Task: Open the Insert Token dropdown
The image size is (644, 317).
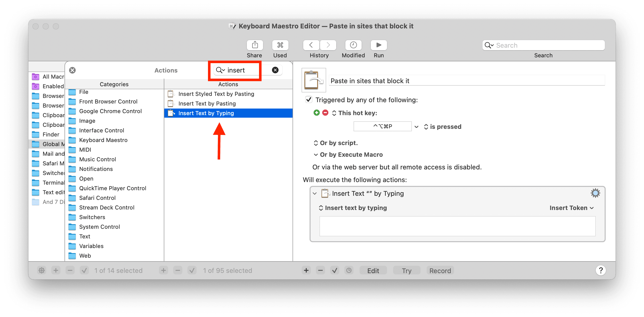Action: coord(572,208)
